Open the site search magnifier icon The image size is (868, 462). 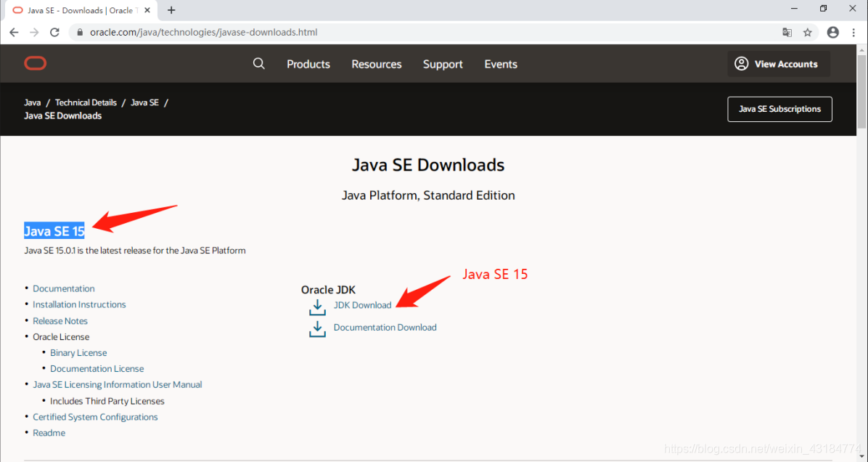[258, 64]
